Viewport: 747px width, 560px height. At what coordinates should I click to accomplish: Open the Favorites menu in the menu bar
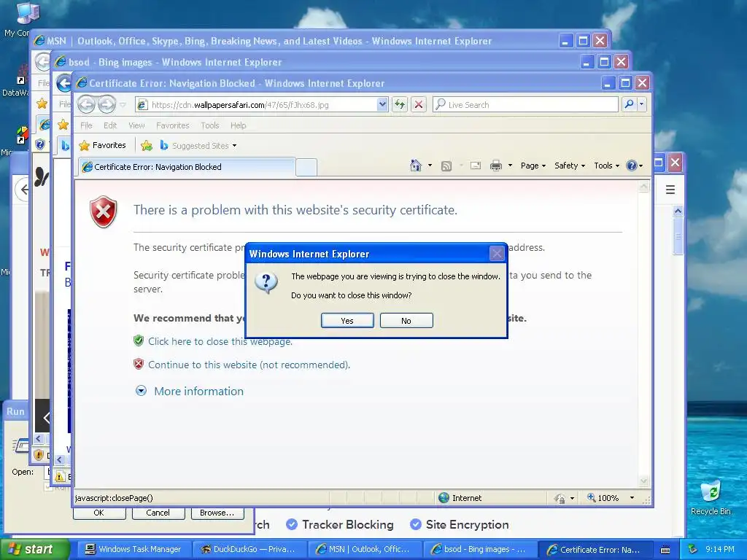(172, 125)
